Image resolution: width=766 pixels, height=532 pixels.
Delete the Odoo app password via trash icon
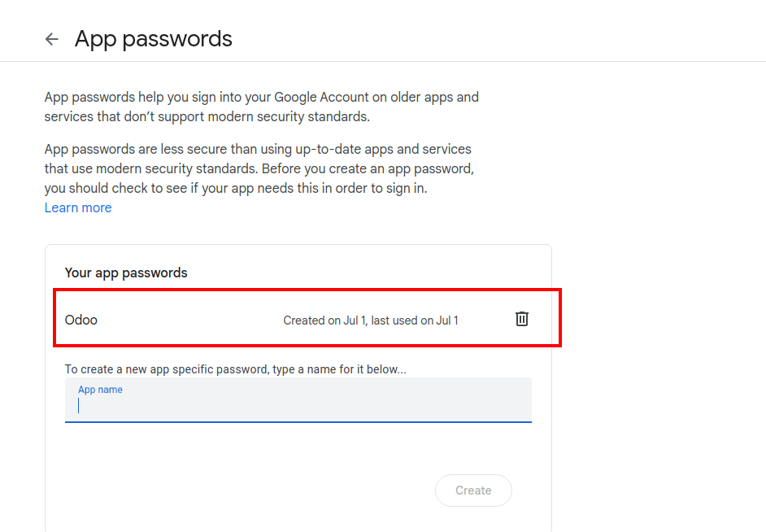coord(522,319)
